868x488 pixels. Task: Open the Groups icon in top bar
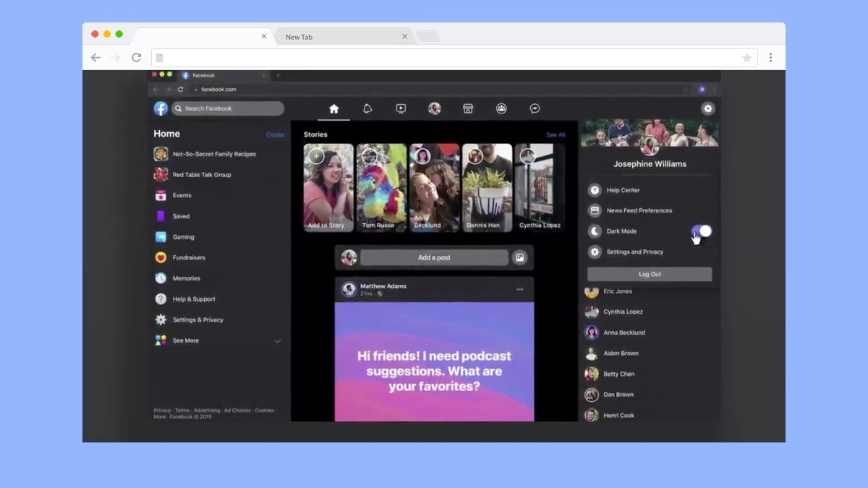pos(501,108)
